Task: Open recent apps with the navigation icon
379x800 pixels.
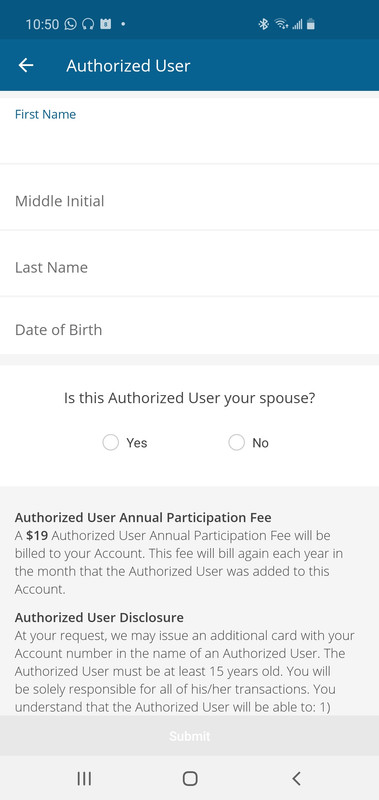Action: tap(84, 778)
